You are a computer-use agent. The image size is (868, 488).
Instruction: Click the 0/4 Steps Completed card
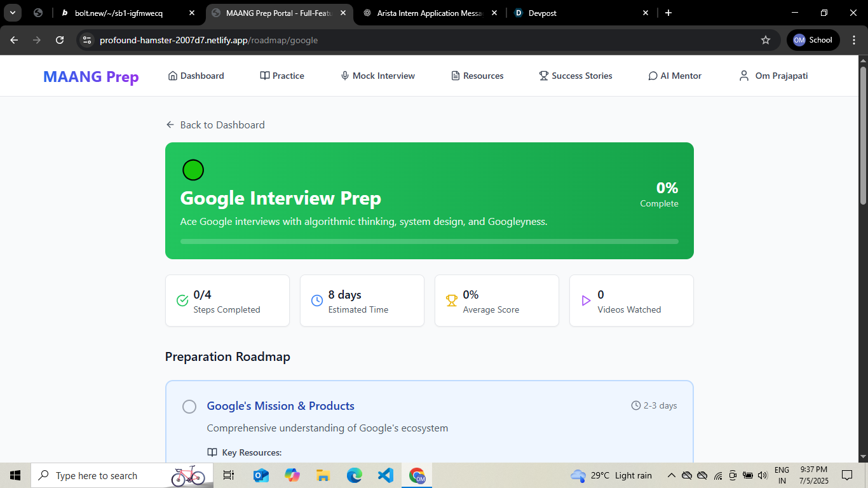click(x=227, y=301)
